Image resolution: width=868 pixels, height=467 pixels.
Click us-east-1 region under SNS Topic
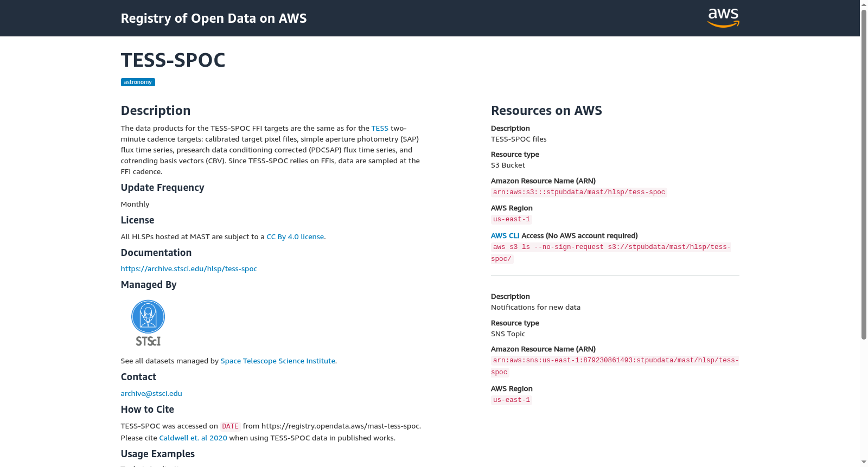pyautogui.click(x=512, y=400)
